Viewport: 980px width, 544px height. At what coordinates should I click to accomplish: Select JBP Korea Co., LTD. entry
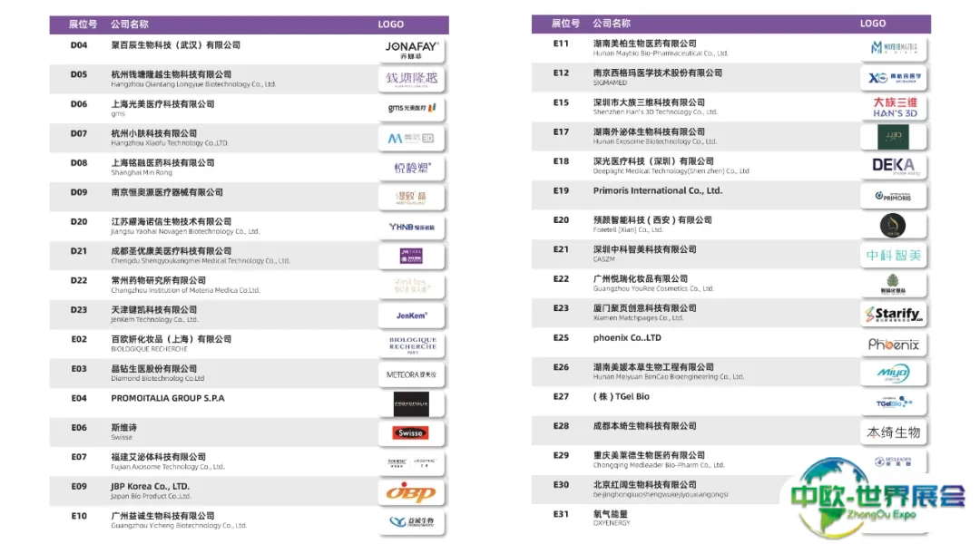pyautogui.click(x=152, y=486)
